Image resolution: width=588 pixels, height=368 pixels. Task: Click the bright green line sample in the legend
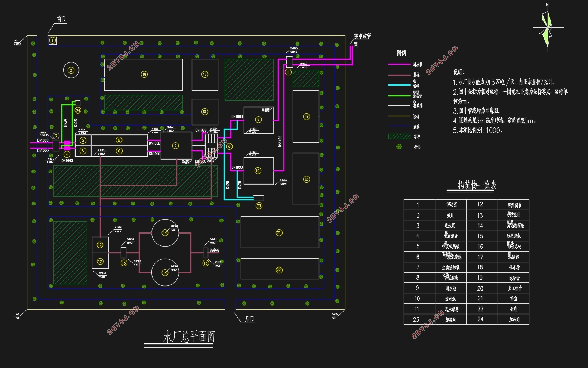399,96
